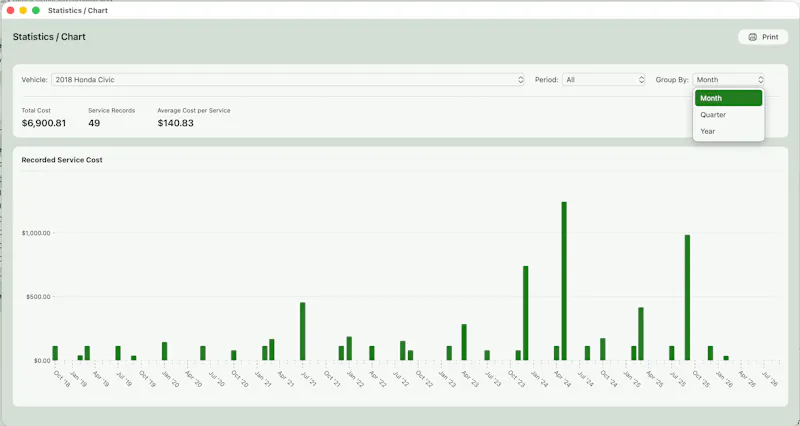Click the Jan '20 x-axis label
Image resolution: width=800 pixels, height=426 pixels.
[x=170, y=379]
